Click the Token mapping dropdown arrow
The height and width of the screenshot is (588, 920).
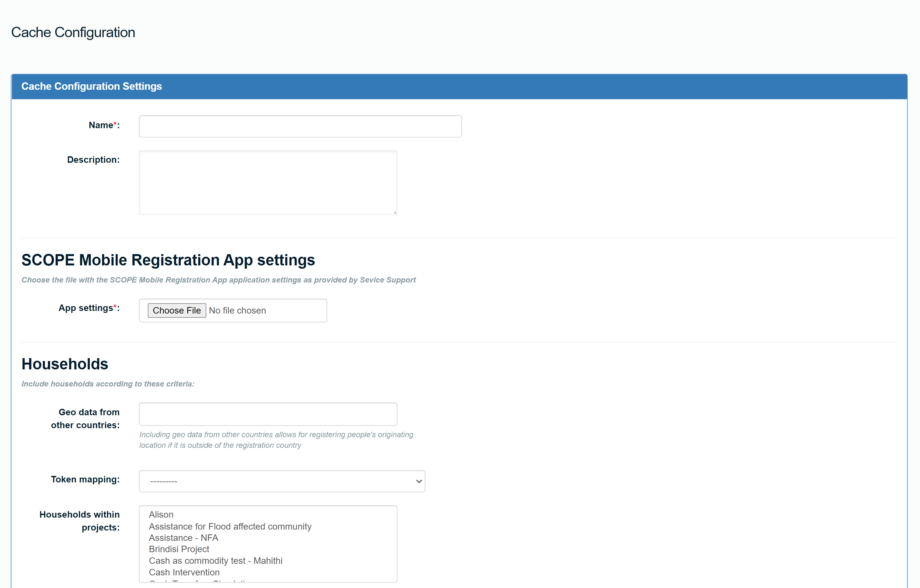419,481
